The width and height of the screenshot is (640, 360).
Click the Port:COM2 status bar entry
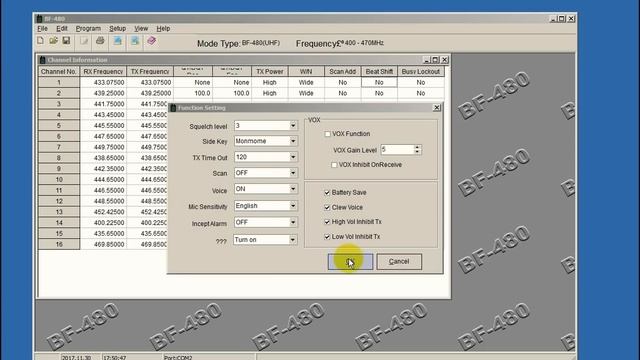point(178,358)
